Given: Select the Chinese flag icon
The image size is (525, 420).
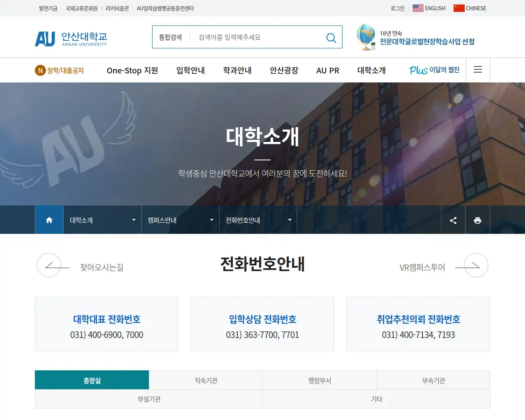Looking at the screenshot, I should (x=458, y=8).
